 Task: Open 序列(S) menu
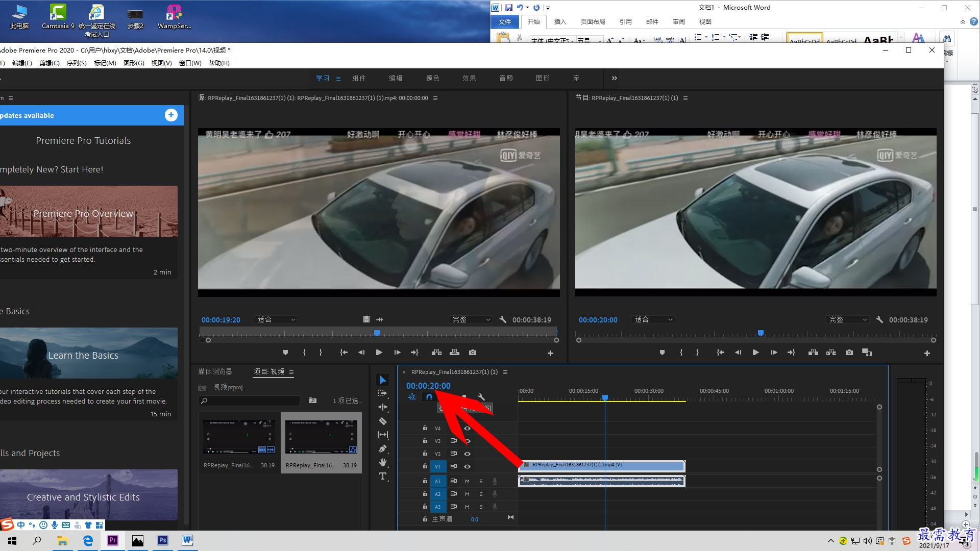click(77, 63)
